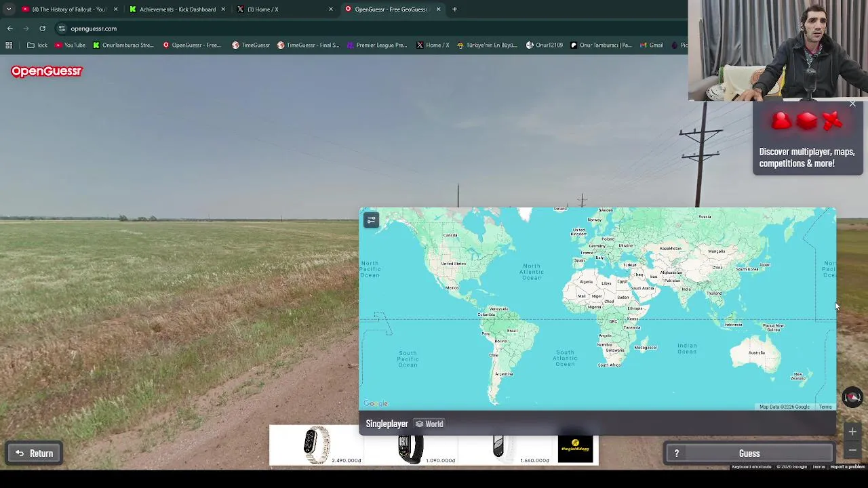Switch to The History of Fallout YouTube tab
Screen dimensions: 868x488
pos(69,9)
